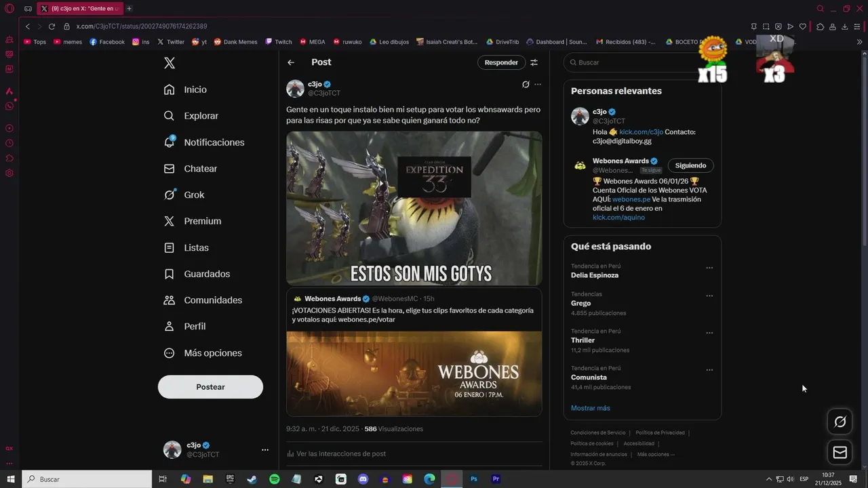Open browser extensions cube icon
Image resolution: width=868 pixels, height=488 pixels.
pos(820,26)
